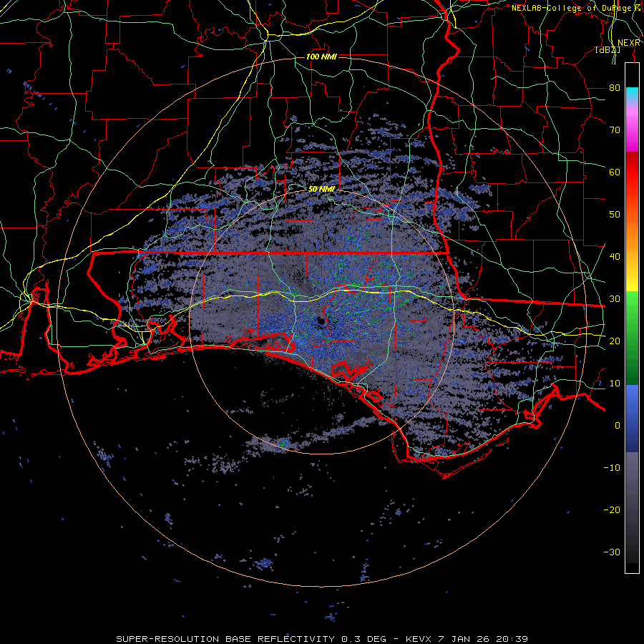This screenshot has height=644, width=644.
Task: Click the 50 dBZ scale label
Action: click(615, 215)
